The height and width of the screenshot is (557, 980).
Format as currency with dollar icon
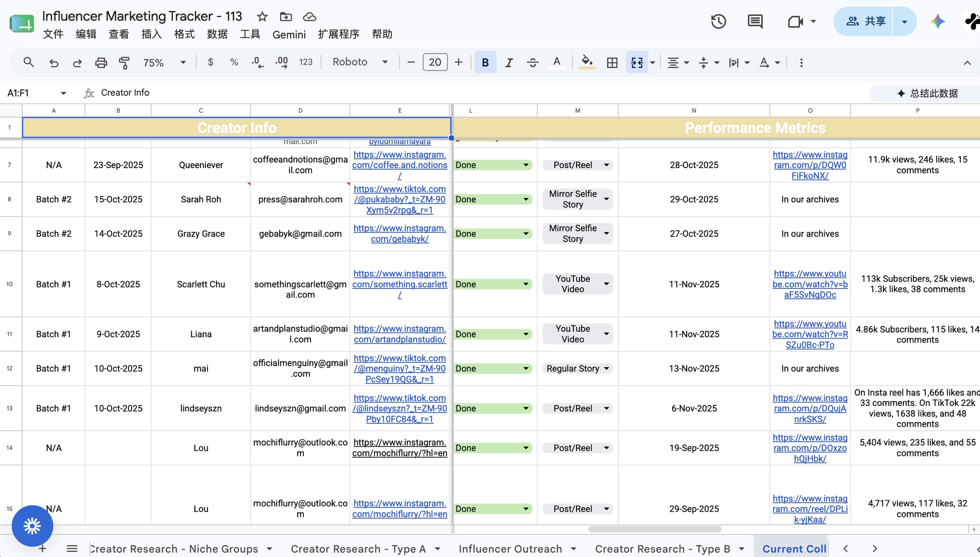(x=210, y=62)
